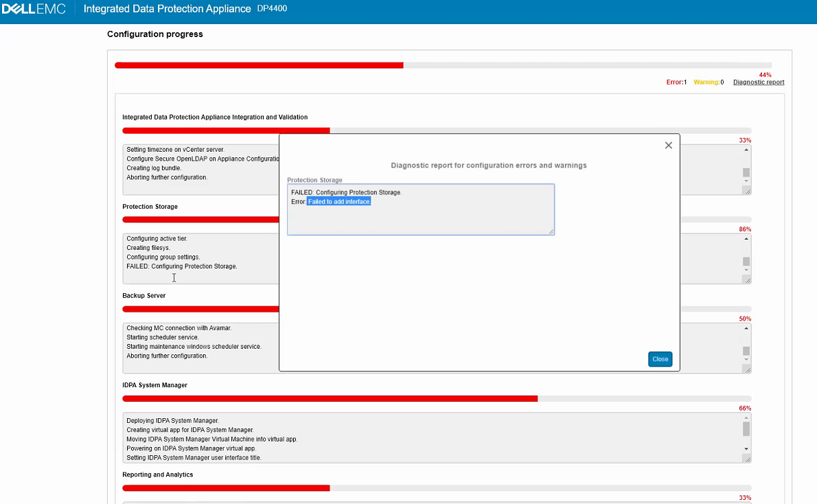817x504 pixels.
Task: Click the Warning:0 counter
Action: [708, 82]
